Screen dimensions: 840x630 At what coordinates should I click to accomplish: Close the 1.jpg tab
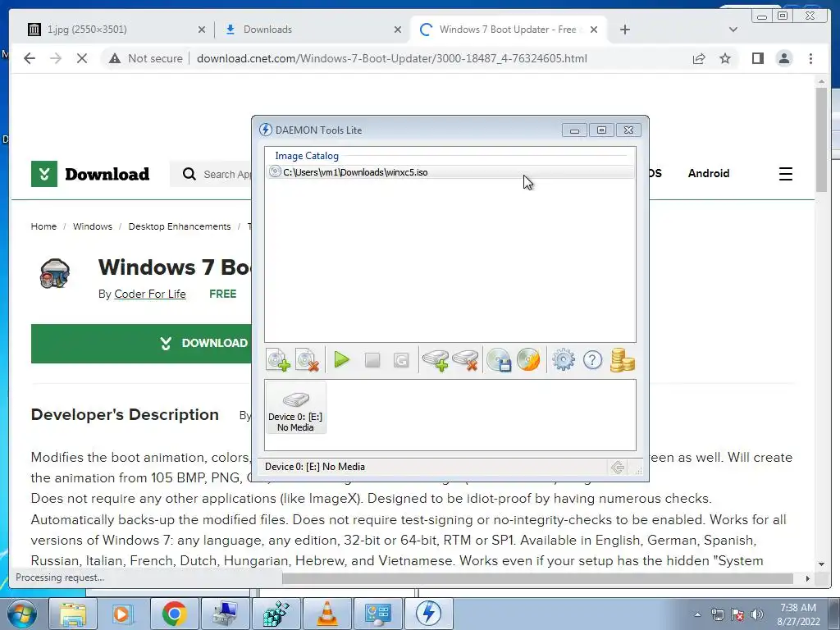coord(202,30)
